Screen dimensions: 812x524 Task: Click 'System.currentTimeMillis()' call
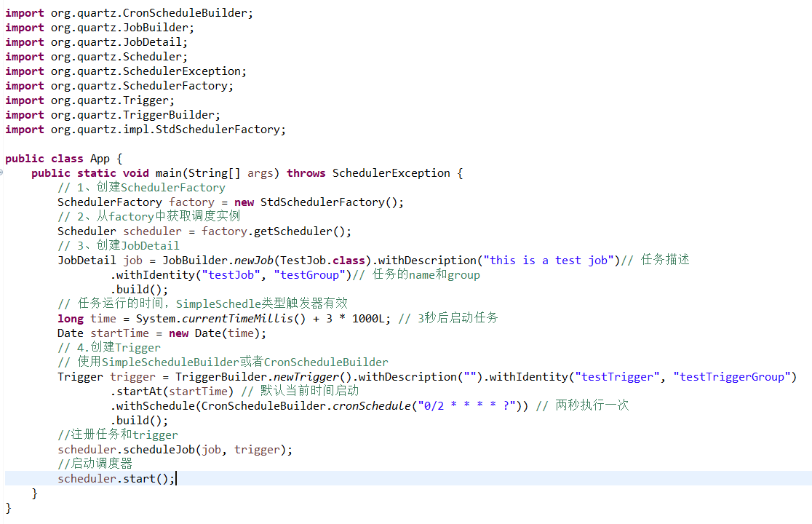[220, 319]
